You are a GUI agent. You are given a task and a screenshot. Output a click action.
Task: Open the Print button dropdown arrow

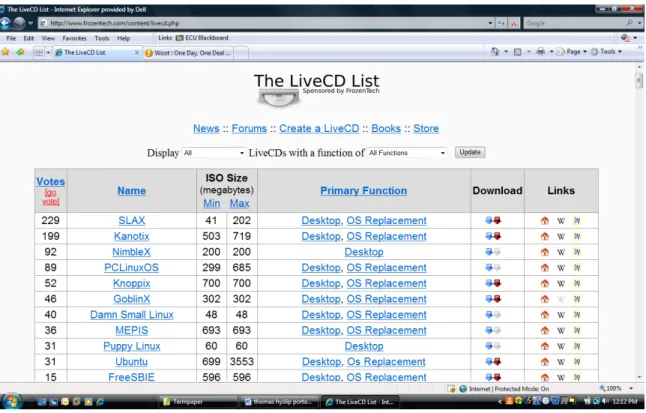[551, 52]
